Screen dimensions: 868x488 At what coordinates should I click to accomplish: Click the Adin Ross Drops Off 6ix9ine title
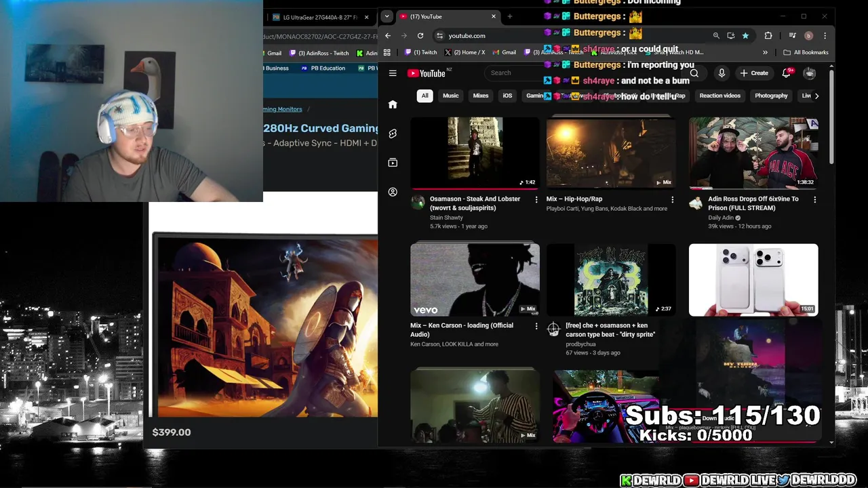point(753,203)
